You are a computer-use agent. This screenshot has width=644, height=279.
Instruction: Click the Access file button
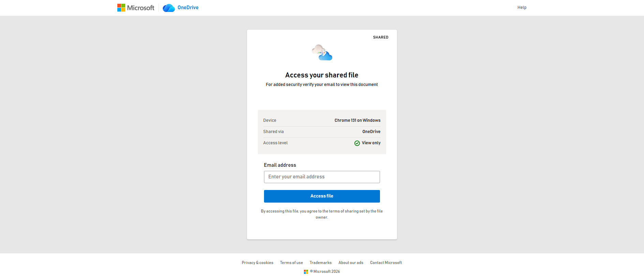[322, 196]
